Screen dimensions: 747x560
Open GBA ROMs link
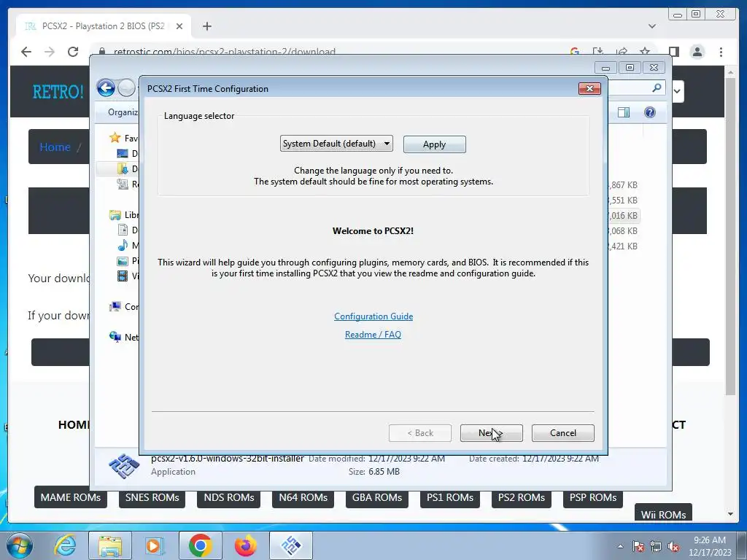(x=377, y=497)
